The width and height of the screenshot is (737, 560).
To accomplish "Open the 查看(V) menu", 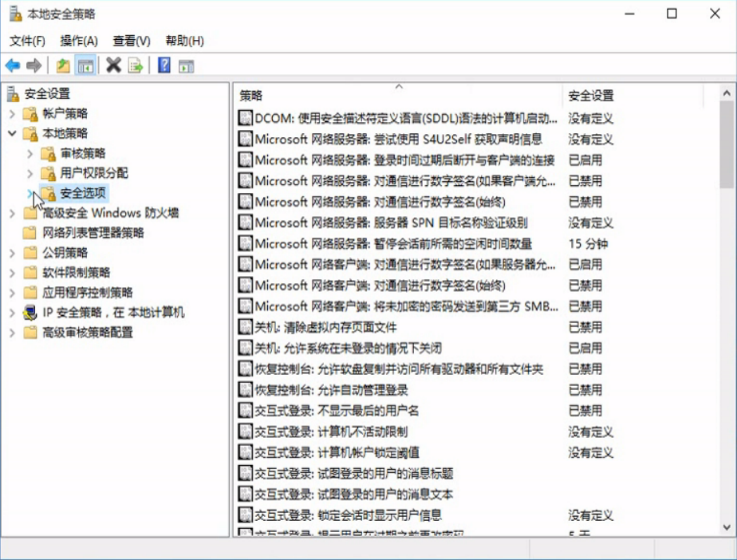I will 131,41.
